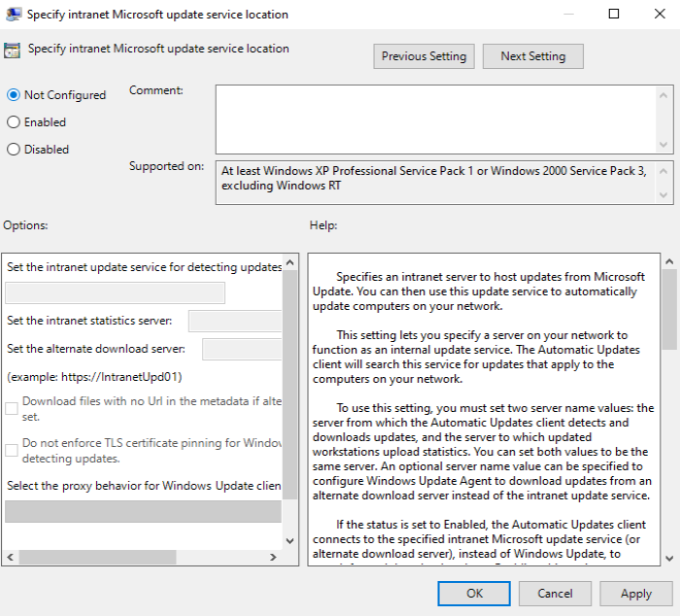Viewport: 680px width, 616px height.
Task: Click Help paragraph 'This setting lets you specify'
Action: pos(476,357)
